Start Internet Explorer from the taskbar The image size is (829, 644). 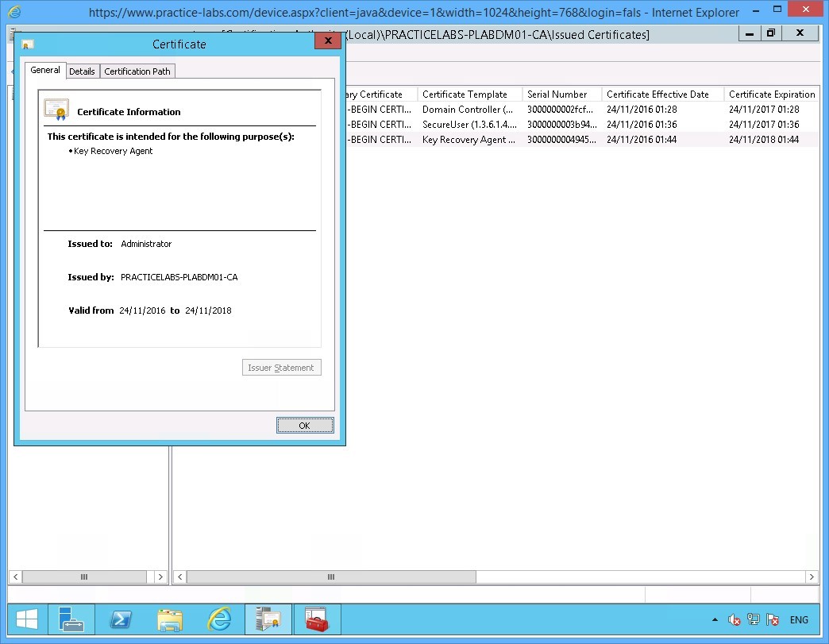219,619
